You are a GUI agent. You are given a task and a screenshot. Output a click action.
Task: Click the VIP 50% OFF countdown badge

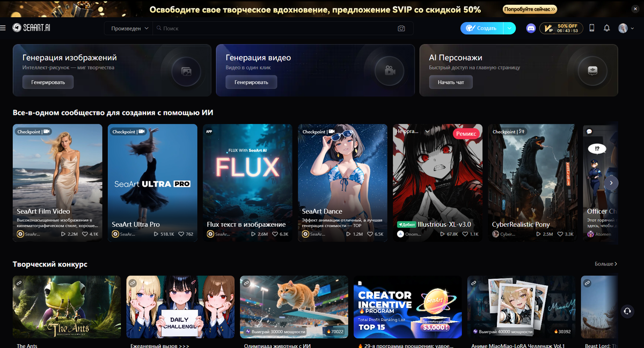(560, 28)
